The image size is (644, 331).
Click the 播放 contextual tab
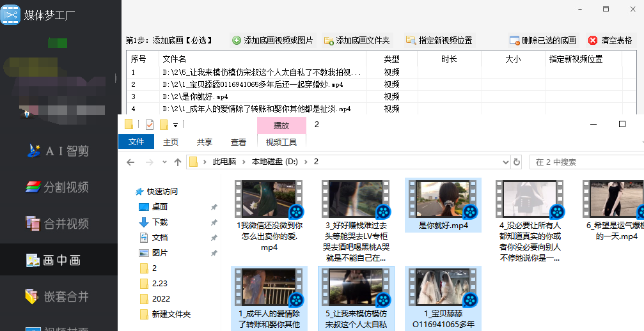pos(281,125)
